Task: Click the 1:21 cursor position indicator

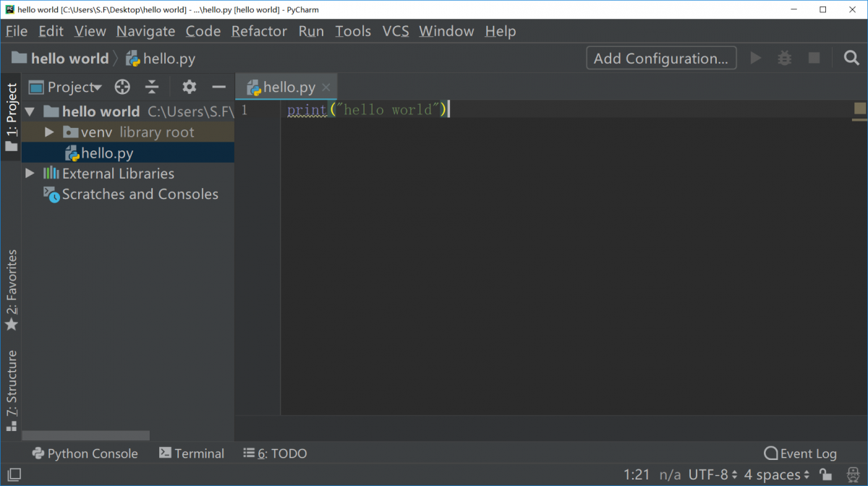Action: [x=637, y=474]
